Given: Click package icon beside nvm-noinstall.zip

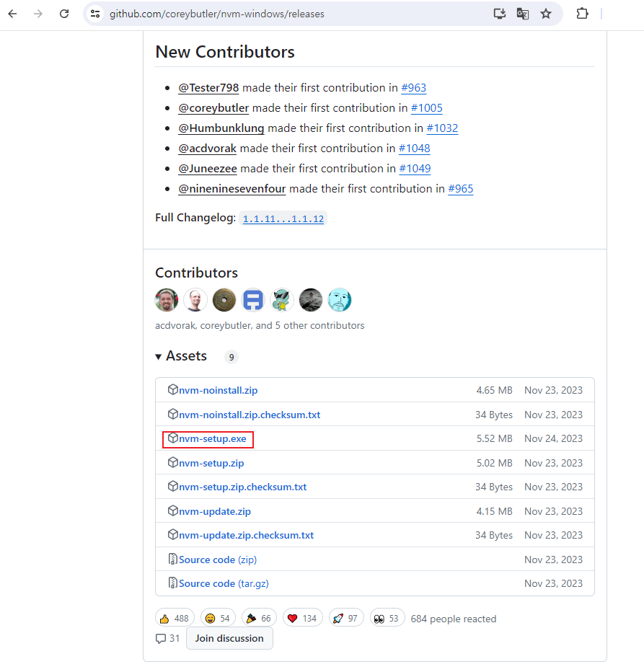Looking at the screenshot, I should coord(172,389).
